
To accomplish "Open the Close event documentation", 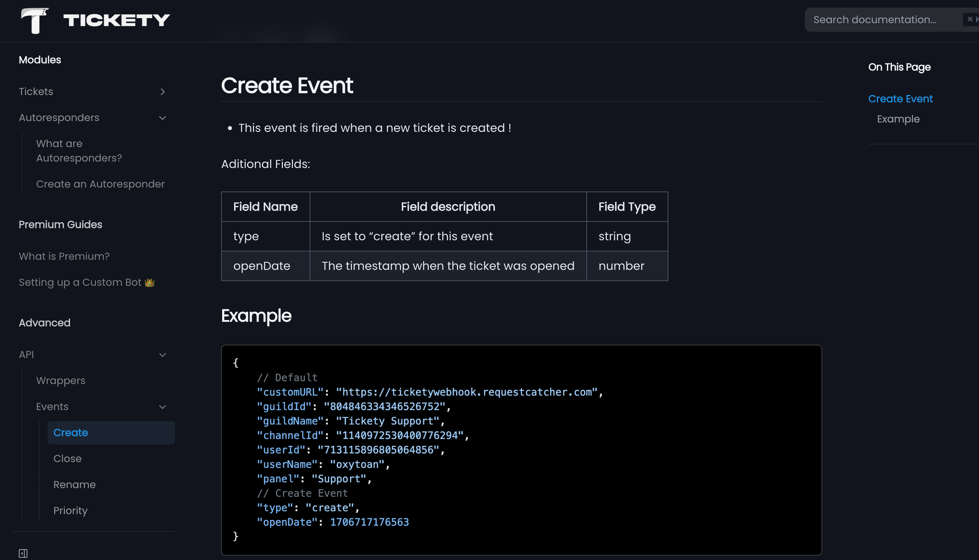I will [67, 458].
